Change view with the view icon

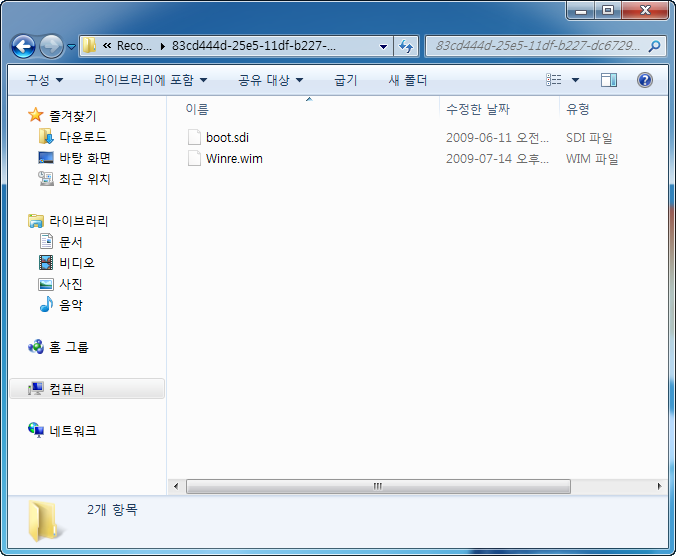point(554,80)
